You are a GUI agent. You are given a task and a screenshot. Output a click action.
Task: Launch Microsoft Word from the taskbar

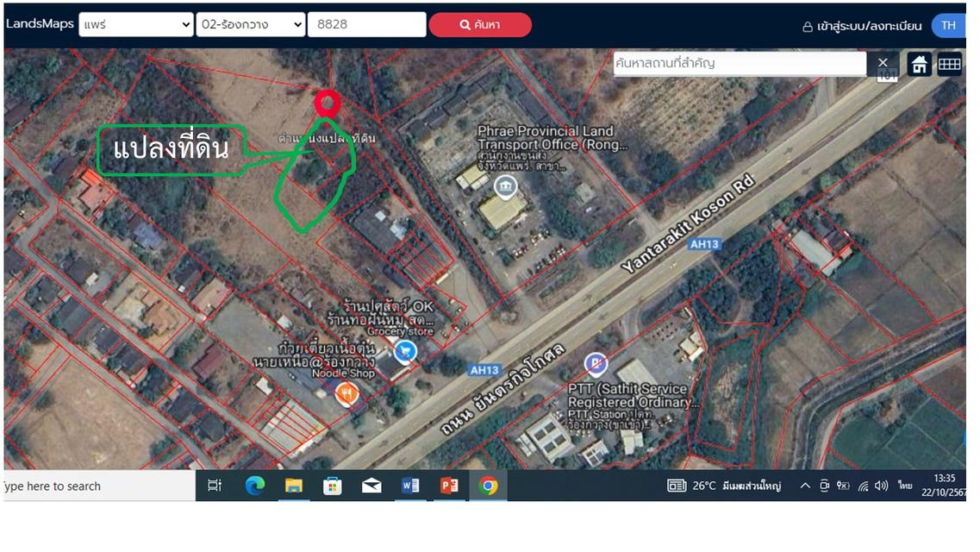click(x=410, y=486)
